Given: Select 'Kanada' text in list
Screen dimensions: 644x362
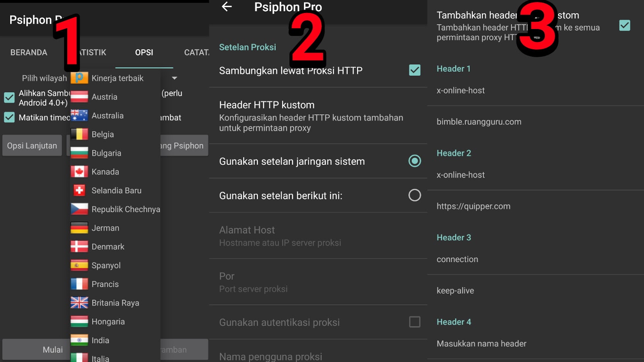Looking at the screenshot, I should point(105,172).
